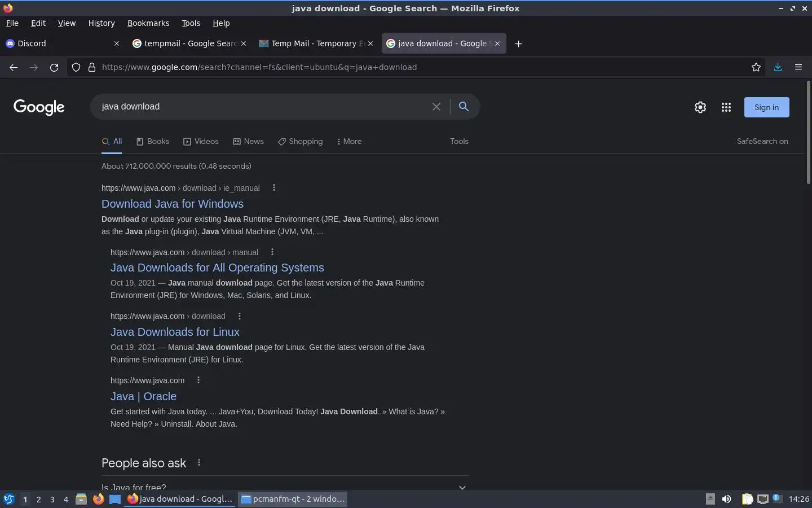This screenshot has width=812, height=508.
Task: Open the taskbar application launcher menu
Action: [9, 499]
